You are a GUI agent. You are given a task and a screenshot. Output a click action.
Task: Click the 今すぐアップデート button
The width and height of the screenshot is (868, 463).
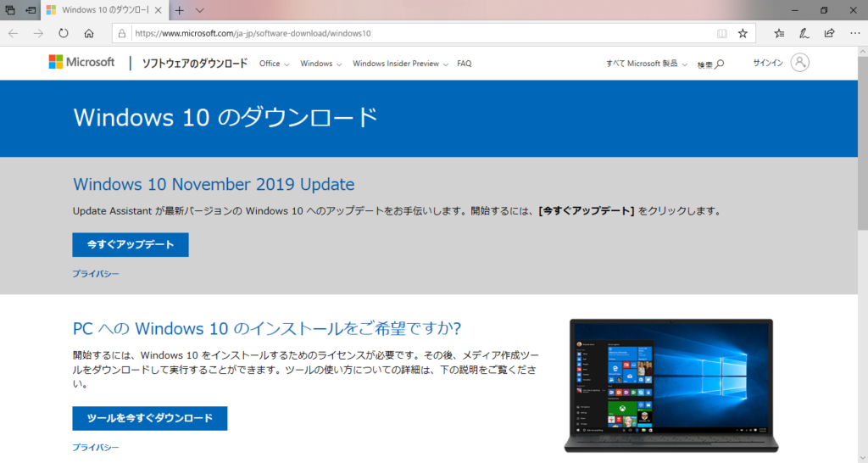[131, 245]
